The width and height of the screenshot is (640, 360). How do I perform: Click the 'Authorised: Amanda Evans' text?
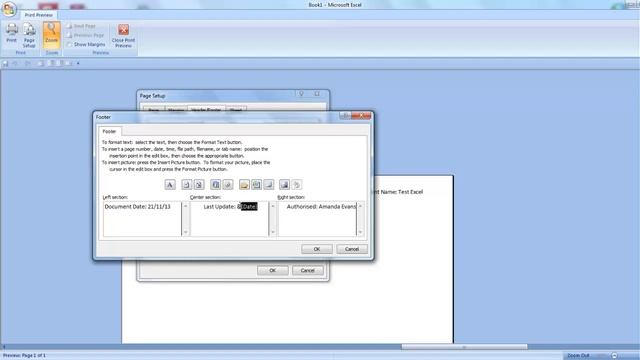click(x=321, y=207)
